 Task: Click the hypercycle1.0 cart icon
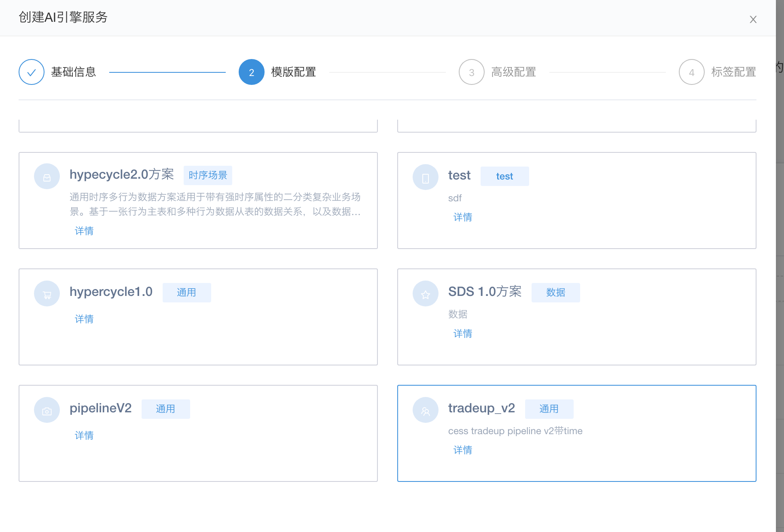tap(47, 293)
